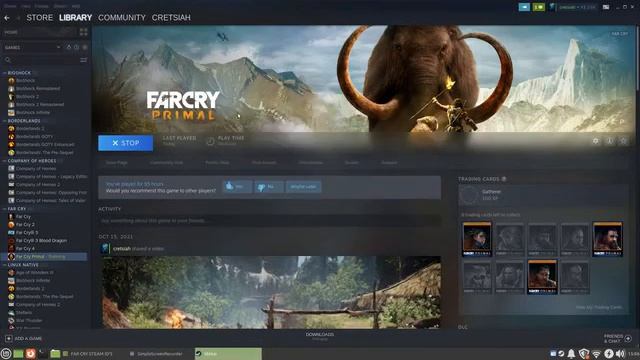Select Company of Heroes: Opposing Fronts

pyautogui.click(x=51, y=193)
